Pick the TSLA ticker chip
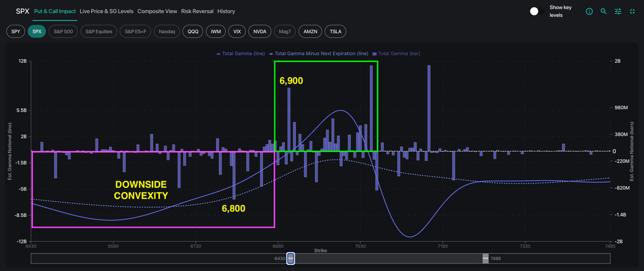644x271 pixels. click(x=335, y=32)
